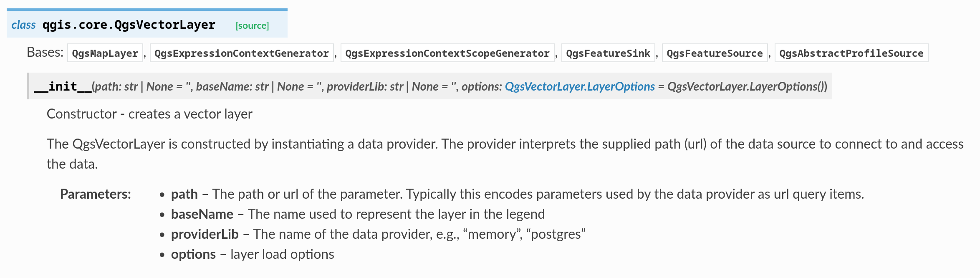Viewport: 980px width, 278px height.
Task: Click the bold 'providerLib' parameter entry
Action: (x=205, y=234)
